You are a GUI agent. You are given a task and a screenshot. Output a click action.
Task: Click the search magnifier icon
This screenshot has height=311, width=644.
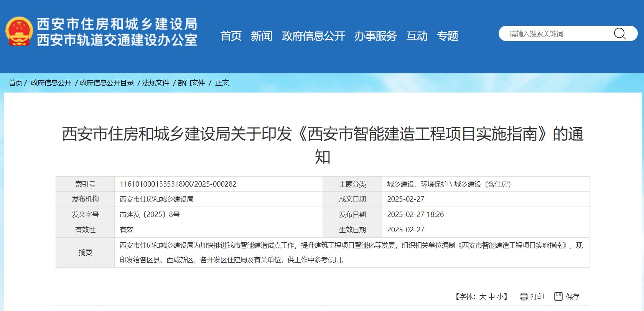tap(620, 34)
